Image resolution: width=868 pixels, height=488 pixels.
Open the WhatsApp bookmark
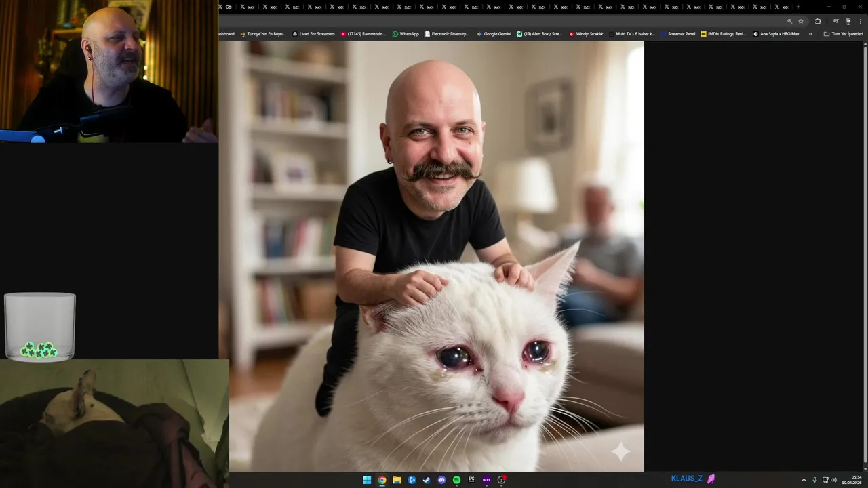pyautogui.click(x=406, y=33)
